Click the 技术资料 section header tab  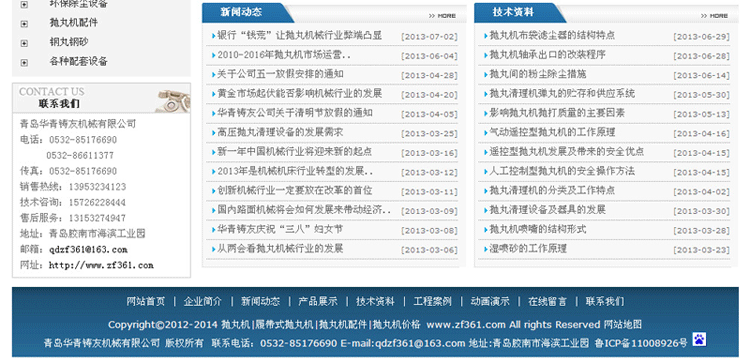(514, 12)
